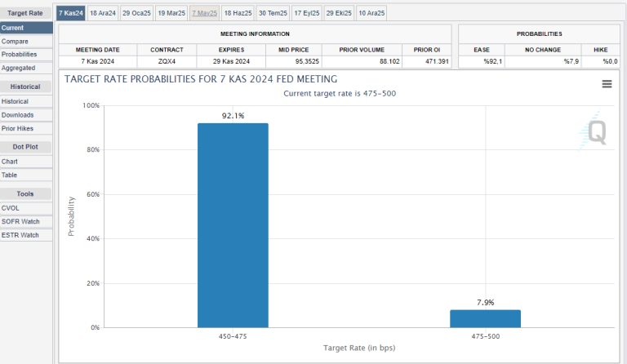
Task: Click the Current item in the sidebar
Action: (13, 28)
